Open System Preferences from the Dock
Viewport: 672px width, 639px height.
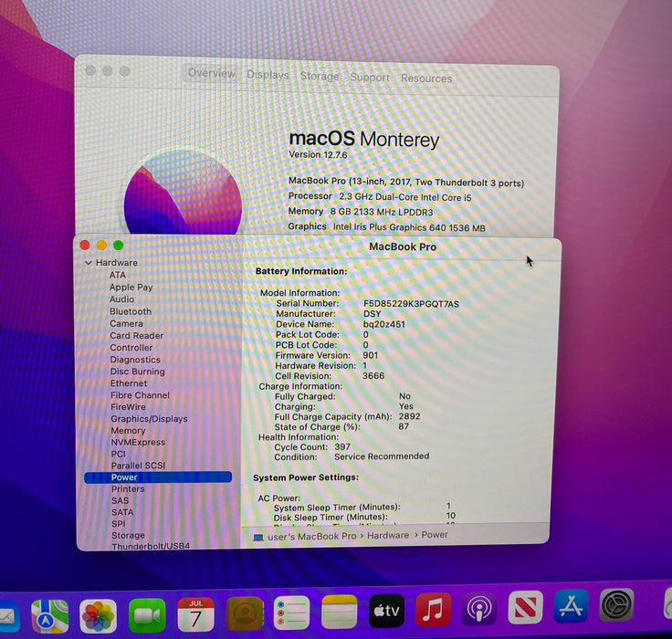point(616,604)
